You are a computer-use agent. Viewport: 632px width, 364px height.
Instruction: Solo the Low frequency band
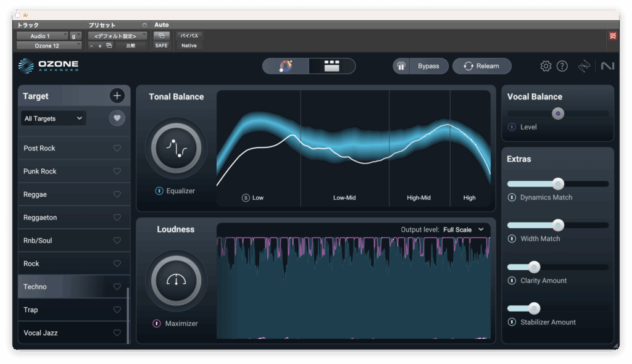246,198
